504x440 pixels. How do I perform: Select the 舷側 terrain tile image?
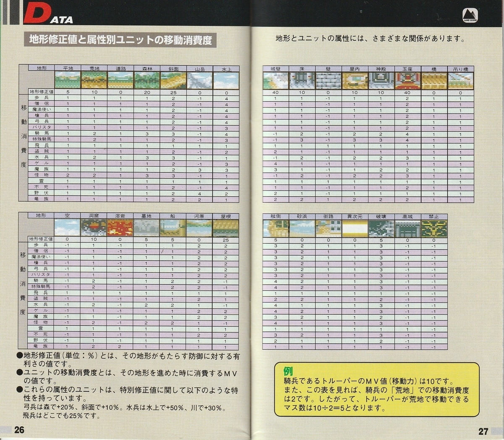[x=276, y=228]
